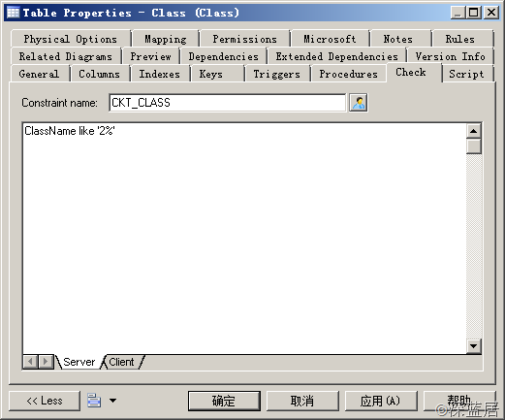
Task: Open the Keys tab
Action: [211, 74]
